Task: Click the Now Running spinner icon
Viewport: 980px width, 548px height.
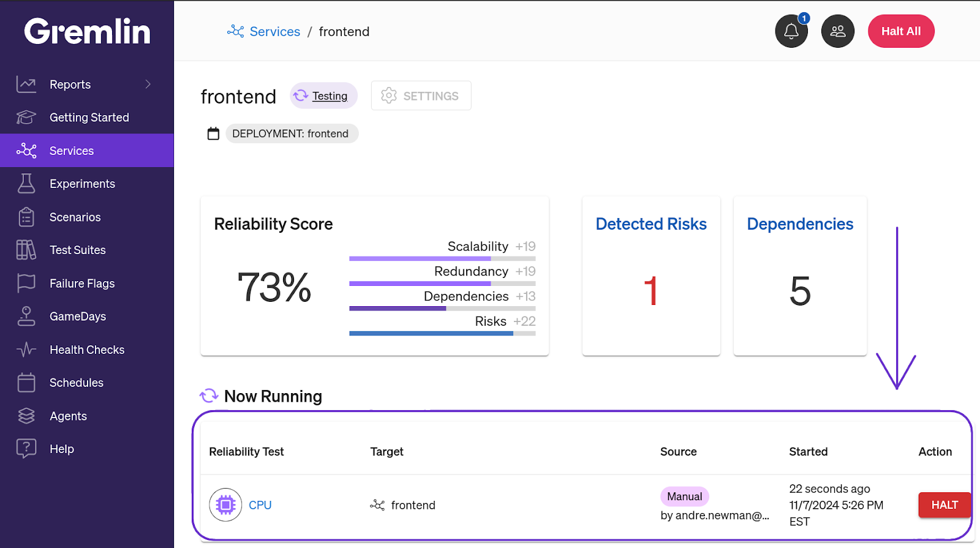Action: [x=209, y=396]
